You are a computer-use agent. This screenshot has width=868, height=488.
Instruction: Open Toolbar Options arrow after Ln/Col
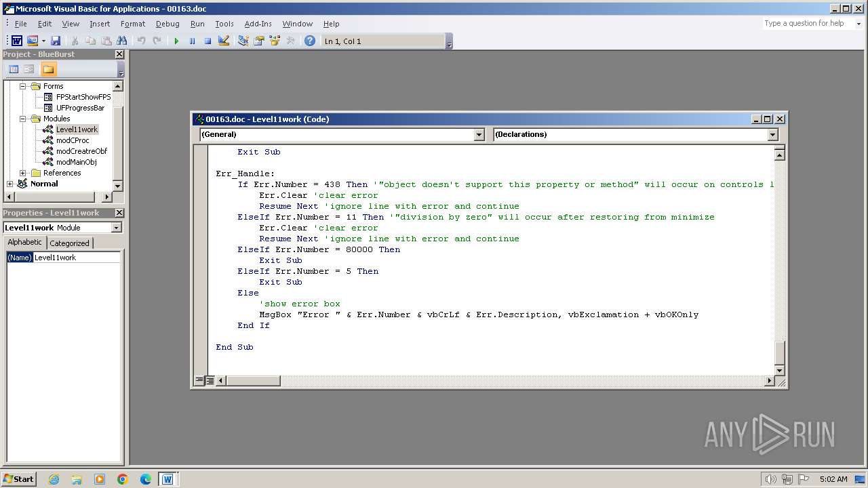[x=449, y=41]
